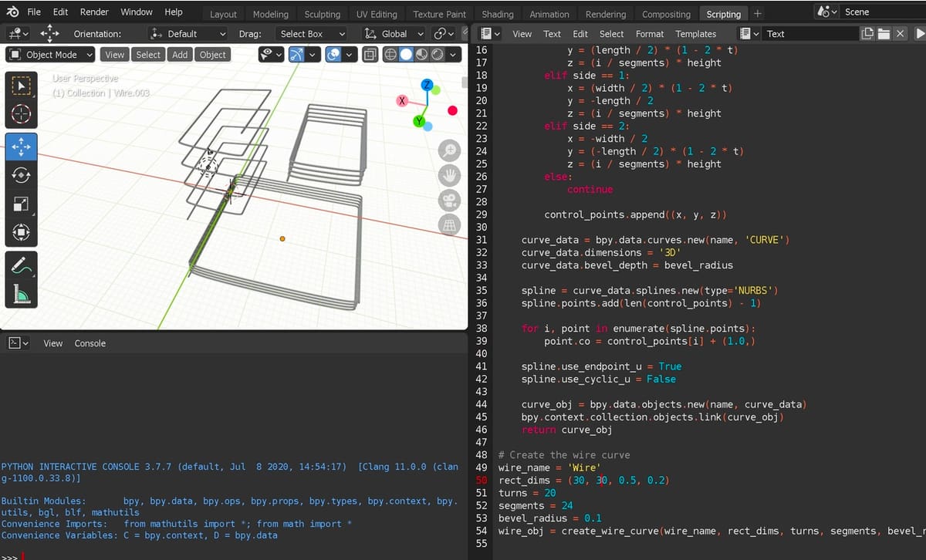
Task: Switch orthographic/perspective grid icon
Action: (x=449, y=225)
